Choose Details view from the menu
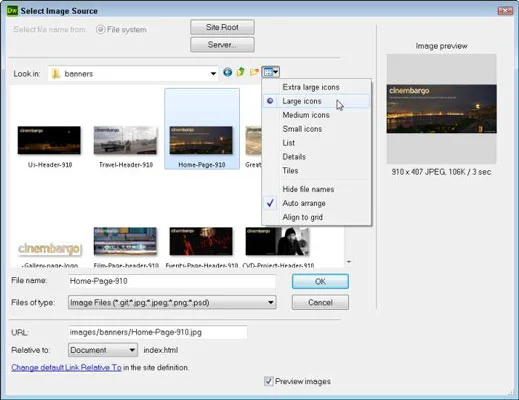Screen dimensions: 519x400 click(294, 157)
